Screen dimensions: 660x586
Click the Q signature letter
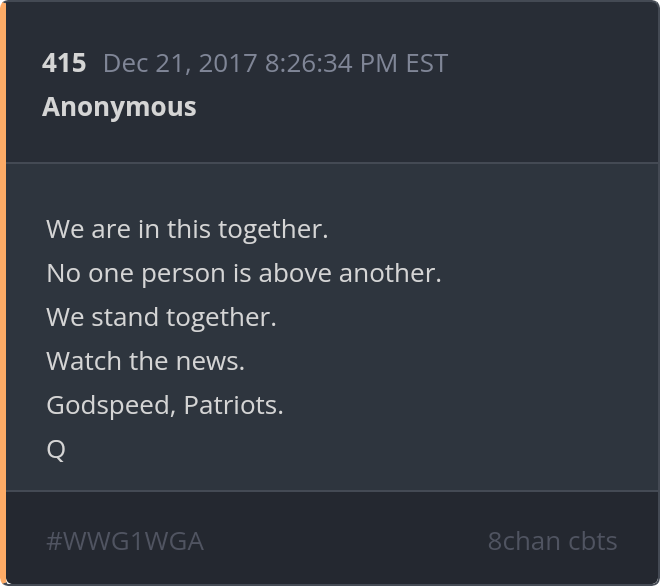tap(56, 450)
